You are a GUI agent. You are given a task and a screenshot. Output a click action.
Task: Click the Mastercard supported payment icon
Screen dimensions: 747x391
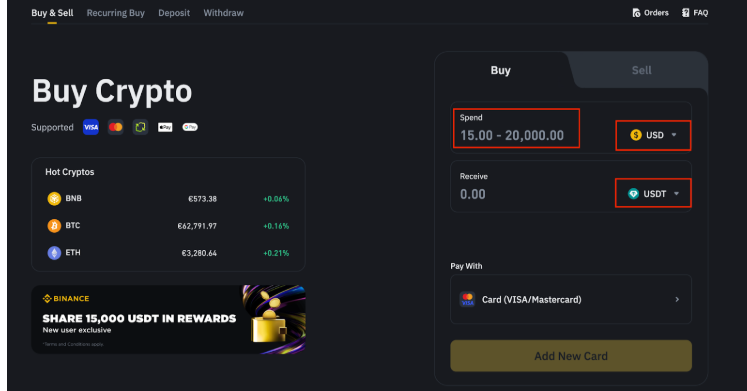click(x=115, y=127)
